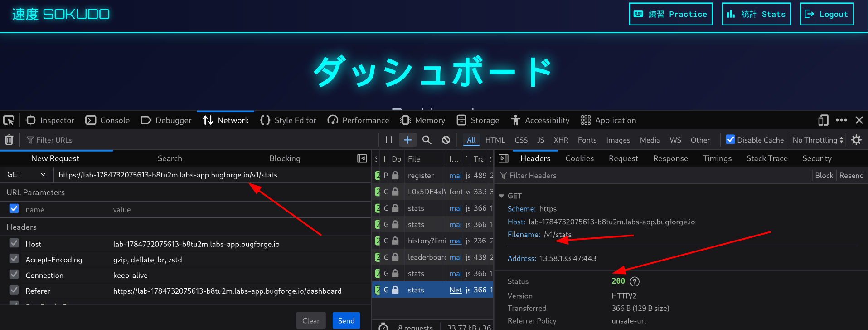
Task: Filter requests by HTML
Action: pos(495,140)
